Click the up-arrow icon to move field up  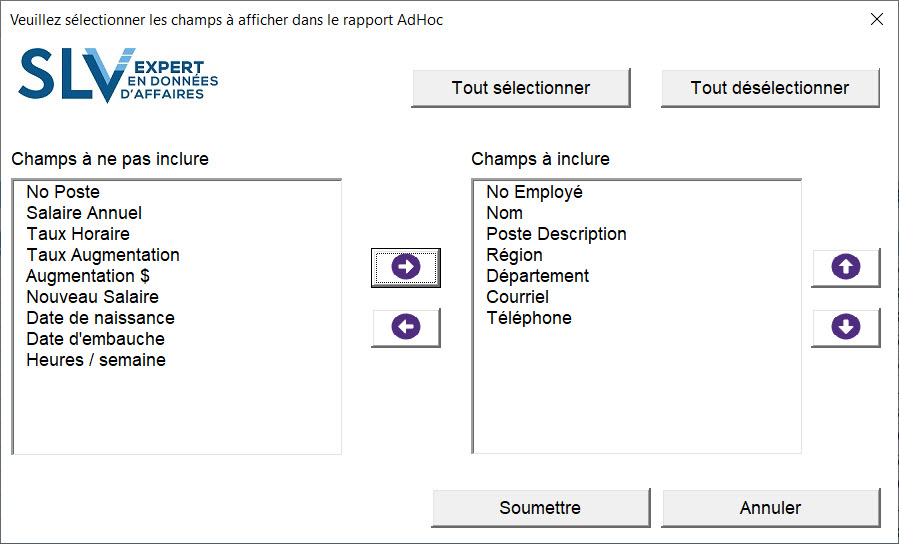tap(845, 267)
